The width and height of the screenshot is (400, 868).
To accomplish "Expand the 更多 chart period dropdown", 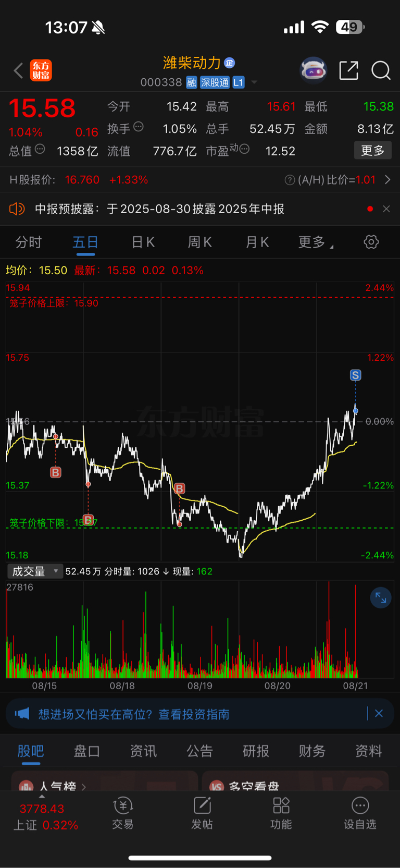I will 316,242.
